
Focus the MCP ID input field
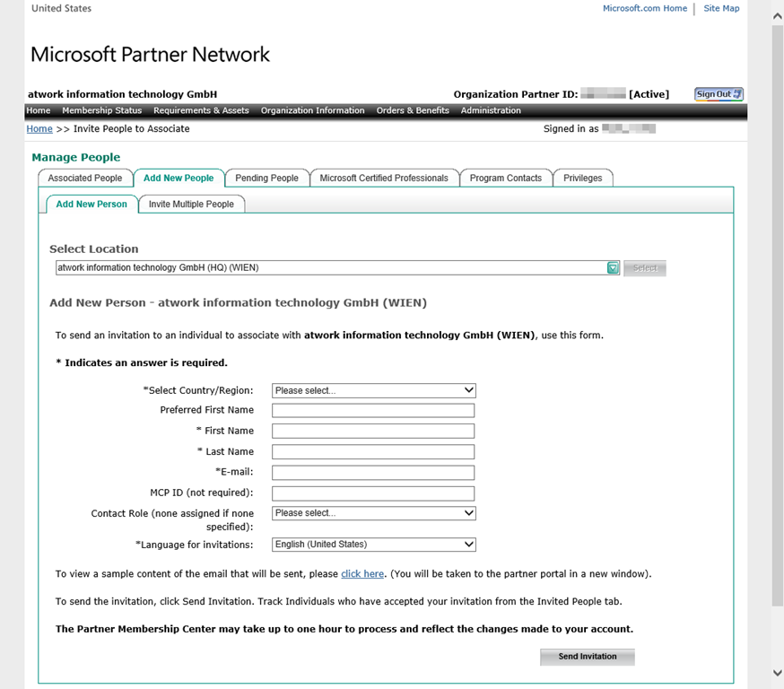point(373,493)
